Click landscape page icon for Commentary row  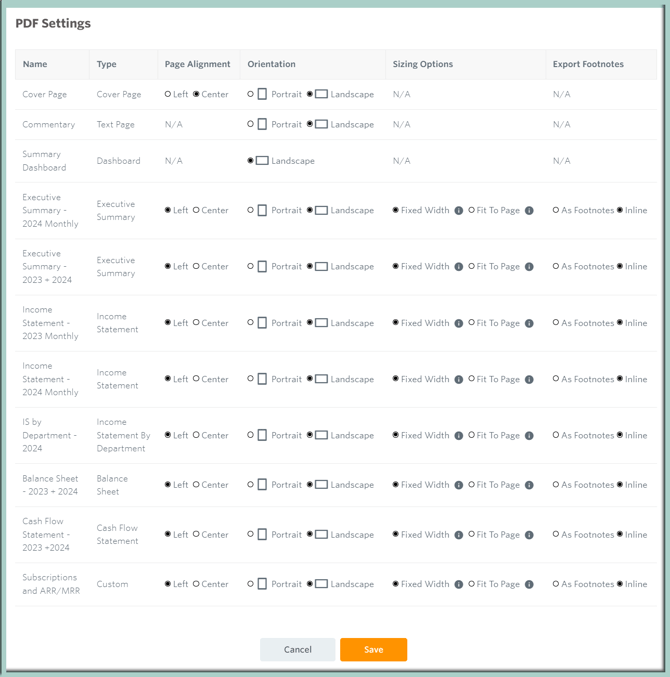(321, 125)
